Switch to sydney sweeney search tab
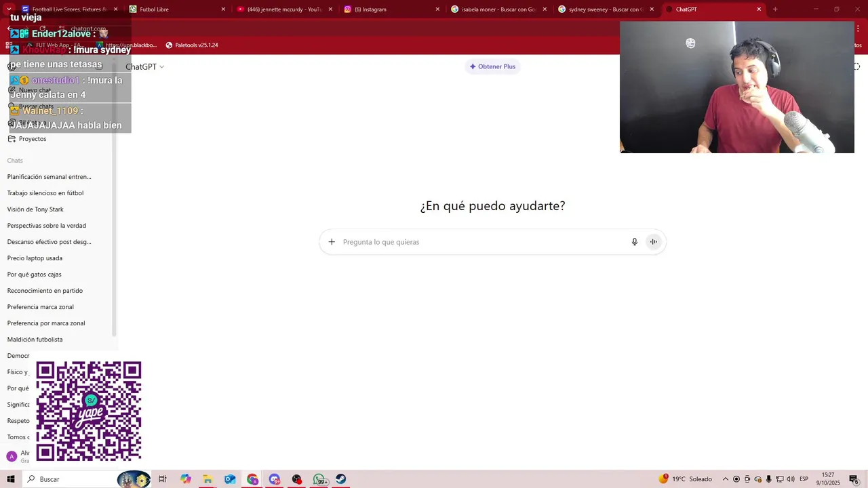 pos(605,9)
